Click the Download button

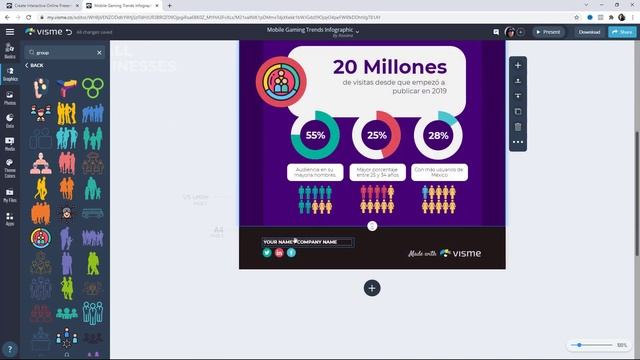coord(589,32)
